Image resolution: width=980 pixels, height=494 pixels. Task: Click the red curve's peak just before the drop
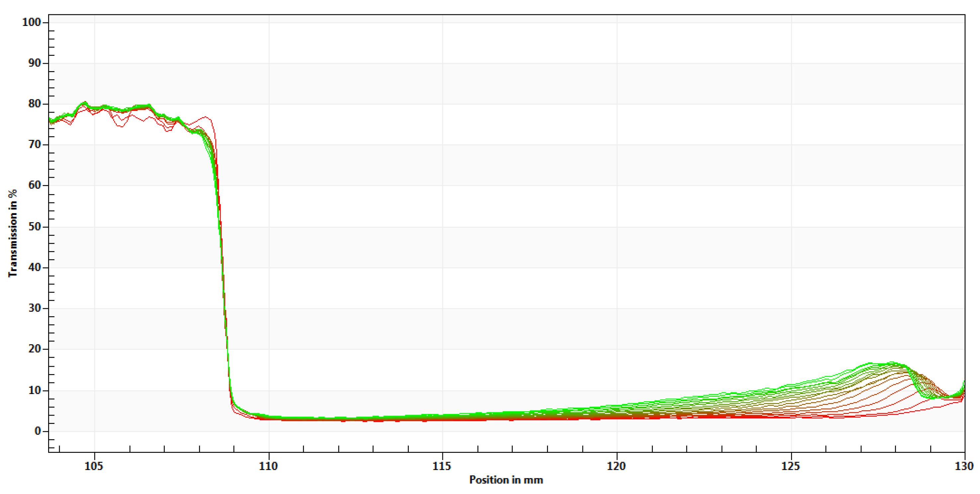point(206,117)
